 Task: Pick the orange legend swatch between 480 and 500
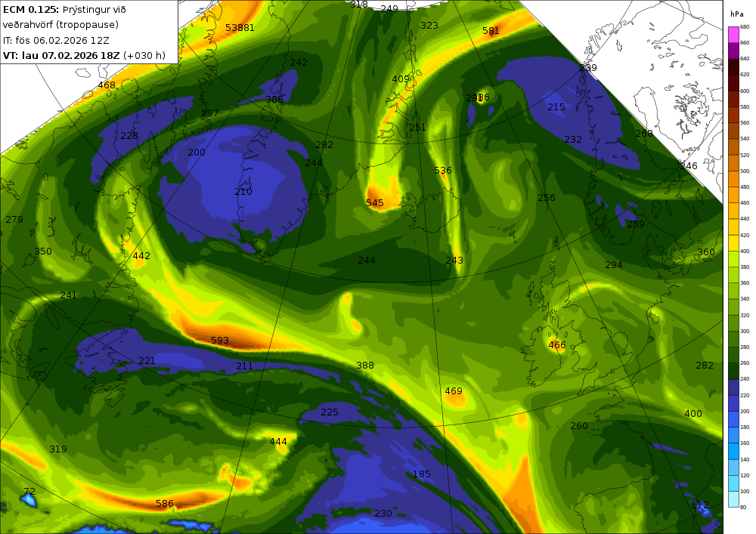point(733,179)
